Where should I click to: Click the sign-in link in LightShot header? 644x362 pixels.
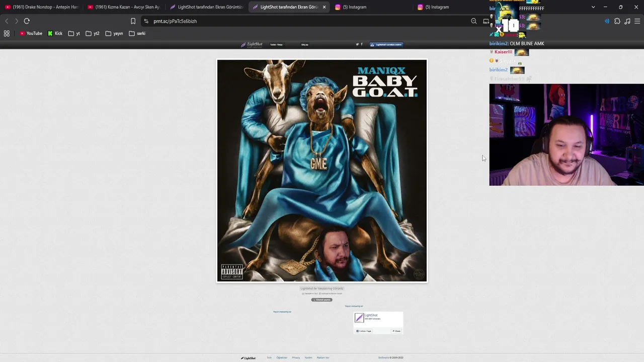304,45
